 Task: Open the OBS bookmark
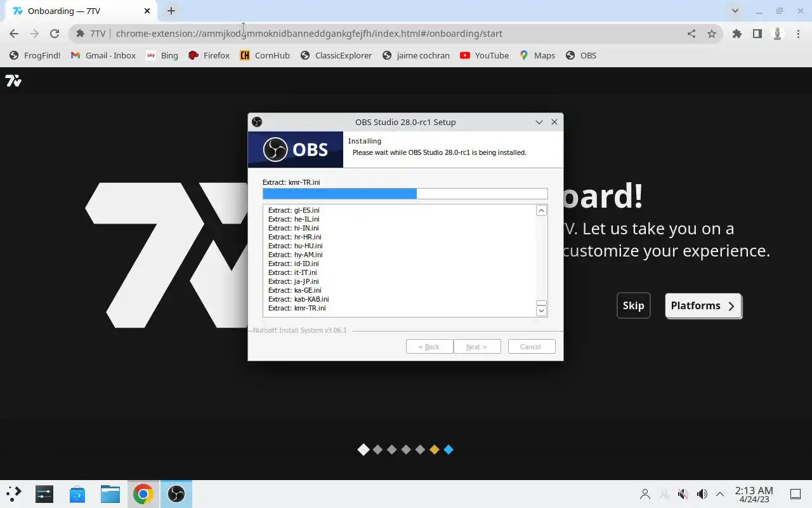(580, 55)
